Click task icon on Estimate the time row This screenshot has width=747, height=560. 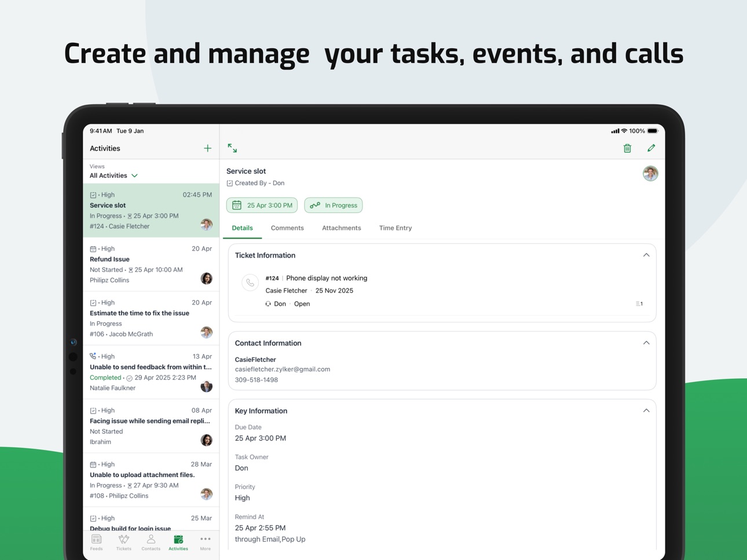click(93, 303)
